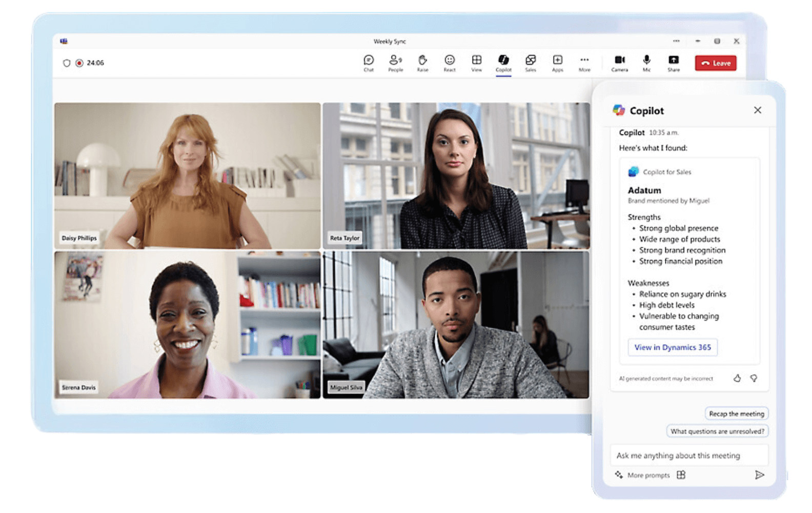The height and width of the screenshot is (513, 812).
Task: Turn the Camera off
Action: [x=619, y=63]
